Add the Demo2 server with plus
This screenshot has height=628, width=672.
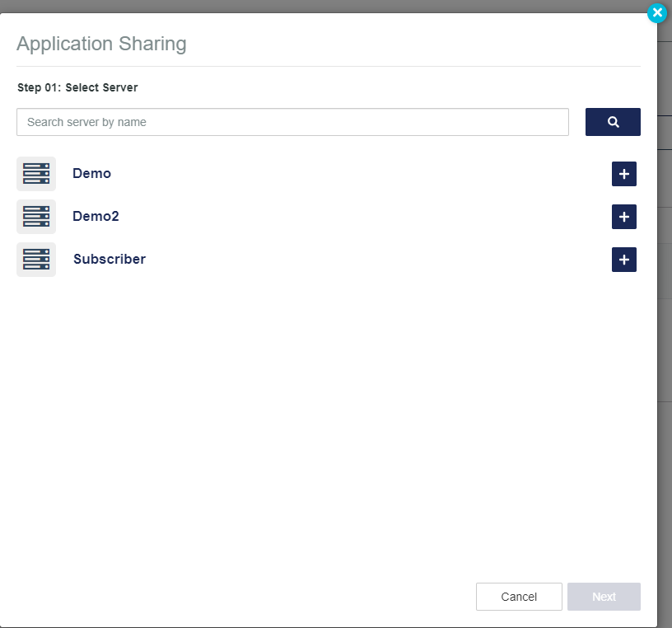(x=623, y=217)
